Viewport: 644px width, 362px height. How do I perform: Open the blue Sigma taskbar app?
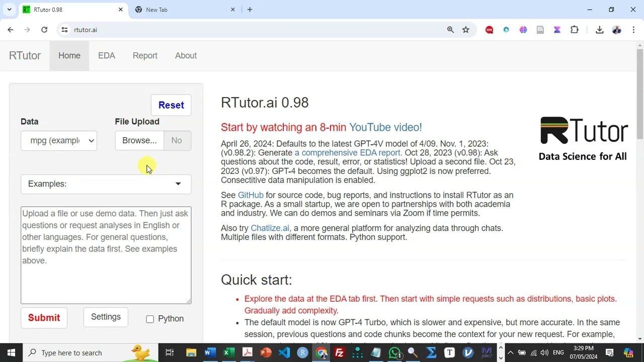pyautogui.click(x=431, y=352)
